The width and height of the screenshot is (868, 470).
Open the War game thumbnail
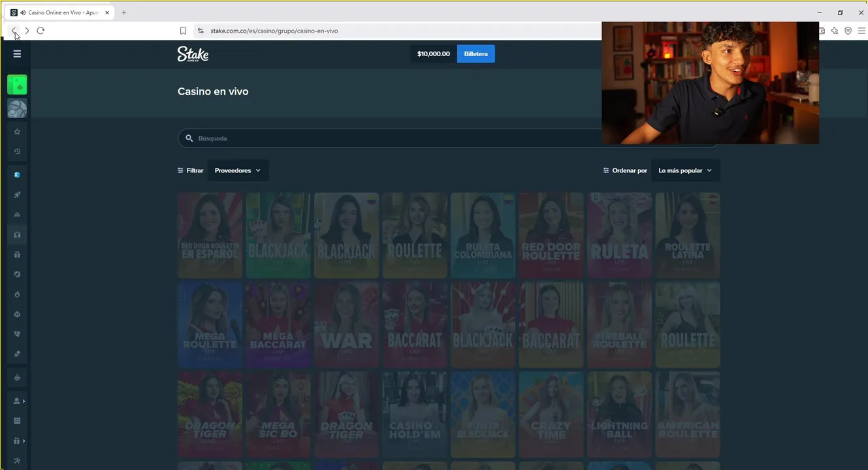[x=346, y=325]
